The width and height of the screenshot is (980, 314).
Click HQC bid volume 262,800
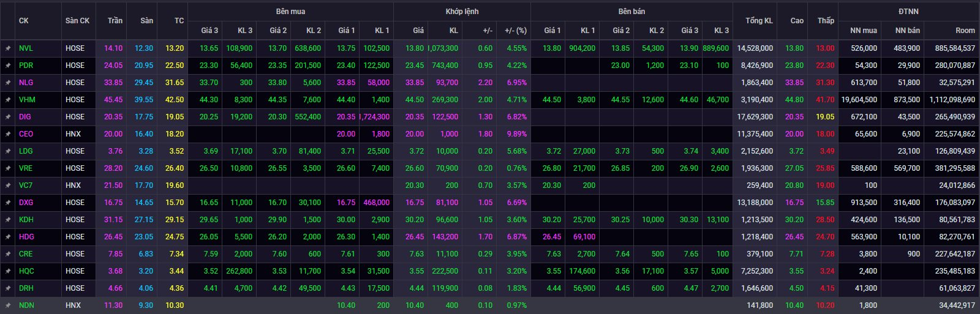(239, 271)
